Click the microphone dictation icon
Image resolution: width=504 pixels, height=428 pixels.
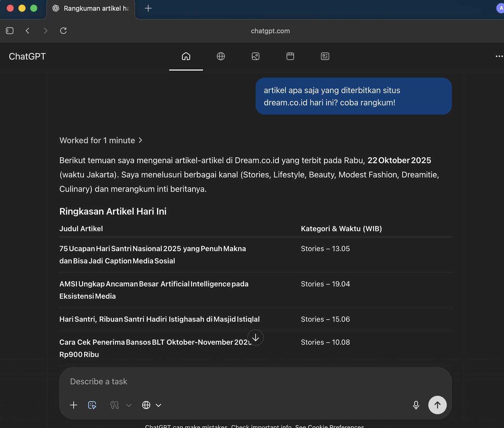click(x=416, y=405)
